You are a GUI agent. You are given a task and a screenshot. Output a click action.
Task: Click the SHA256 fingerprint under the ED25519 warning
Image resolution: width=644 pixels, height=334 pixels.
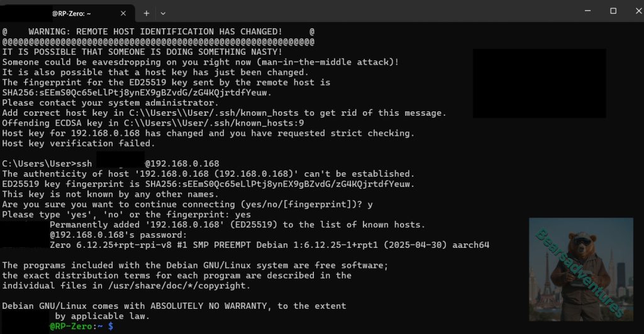pos(137,92)
